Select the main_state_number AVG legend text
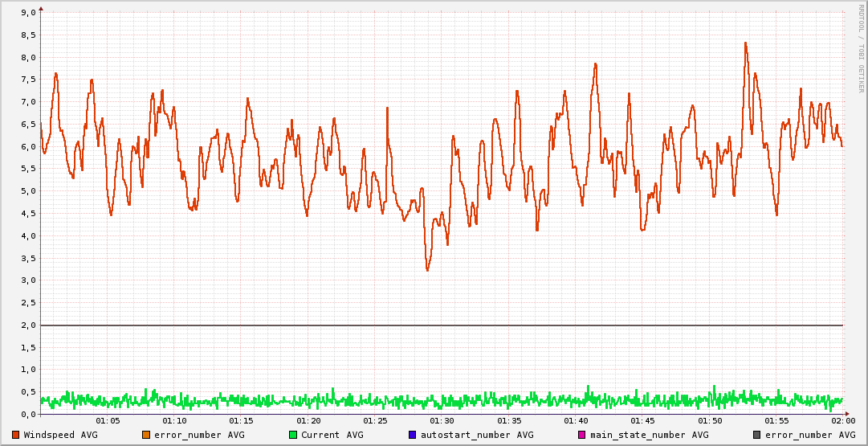 [x=650, y=435]
